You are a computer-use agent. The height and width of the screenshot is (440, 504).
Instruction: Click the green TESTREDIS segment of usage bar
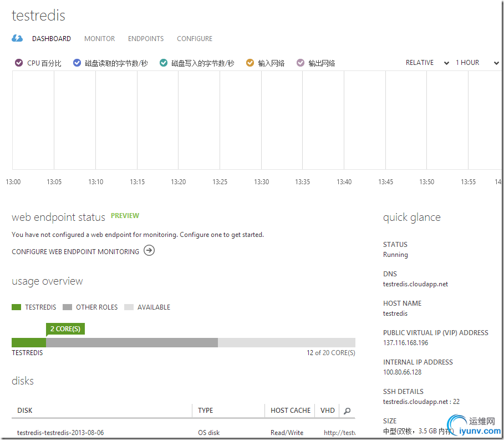pos(29,342)
